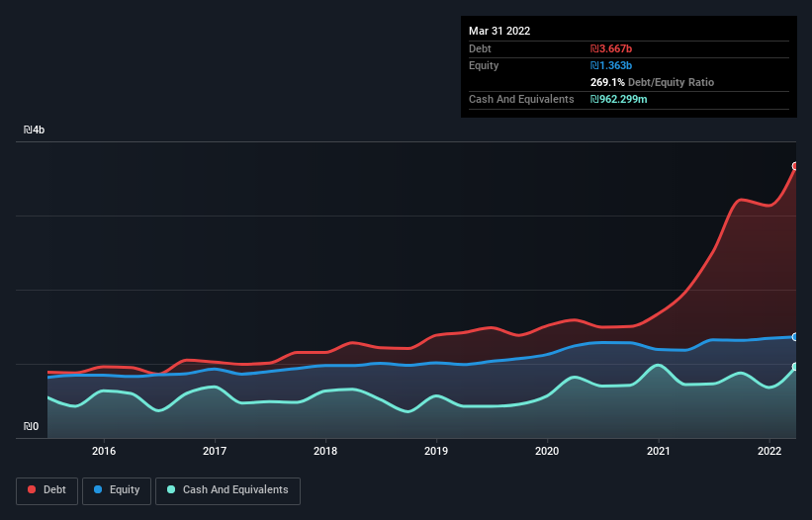The image size is (812, 520).
Task: Click the blue Equity legend dot
Action: 98,489
